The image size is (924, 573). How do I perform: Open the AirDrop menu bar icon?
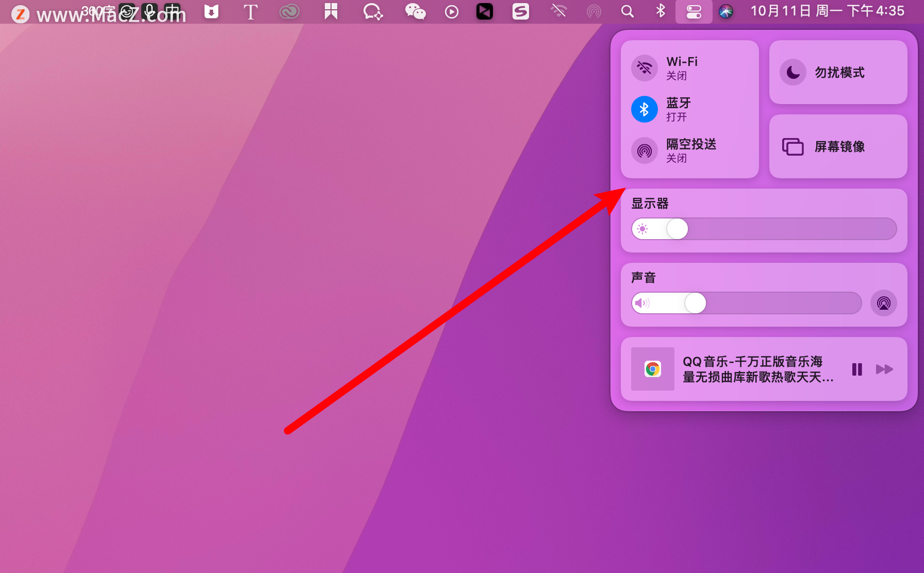[x=594, y=11]
